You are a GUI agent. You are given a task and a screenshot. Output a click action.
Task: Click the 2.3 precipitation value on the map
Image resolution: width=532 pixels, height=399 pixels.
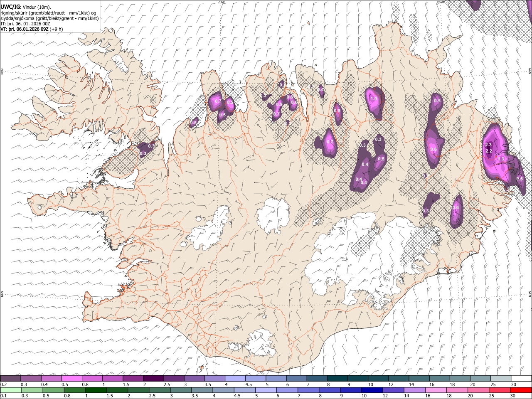(488, 145)
